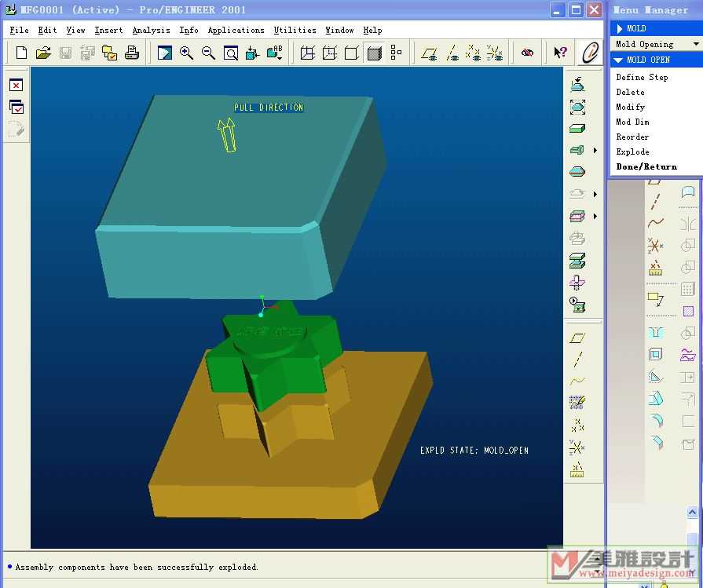Select the shell feature tool

pyautogui.click(x=655, y=355)
